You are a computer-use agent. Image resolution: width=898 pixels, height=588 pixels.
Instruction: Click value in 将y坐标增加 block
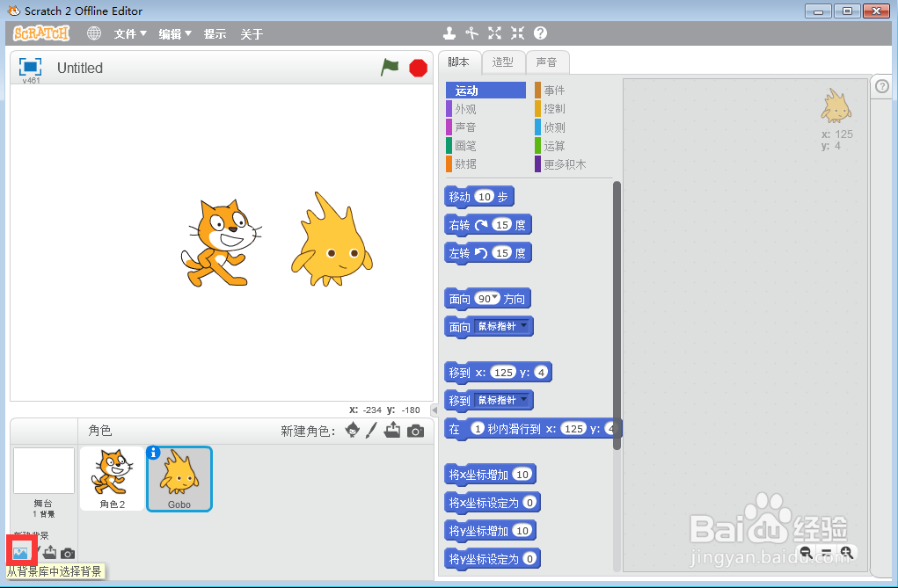tap(522, 531)
